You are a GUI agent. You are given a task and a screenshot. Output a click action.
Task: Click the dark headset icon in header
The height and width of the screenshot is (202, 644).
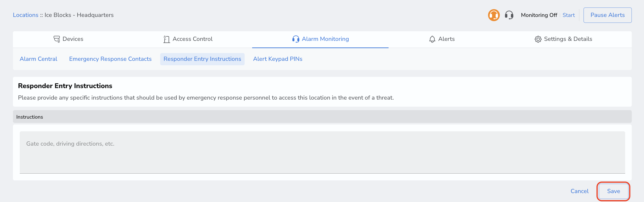509,15
